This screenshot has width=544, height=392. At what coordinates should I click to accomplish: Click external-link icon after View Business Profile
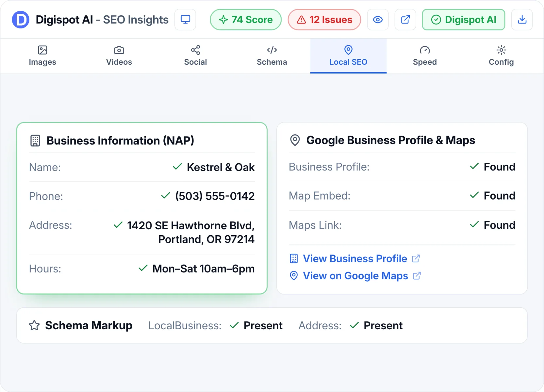[416, 258]
